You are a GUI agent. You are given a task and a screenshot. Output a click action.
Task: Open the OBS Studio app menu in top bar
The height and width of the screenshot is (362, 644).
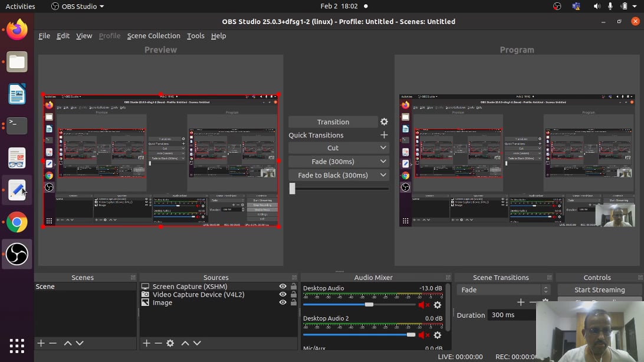tap(77, 6)
